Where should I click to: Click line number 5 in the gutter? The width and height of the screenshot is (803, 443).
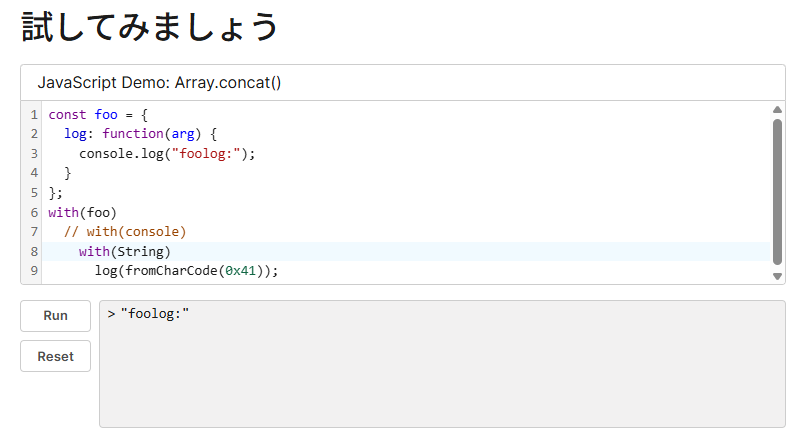click(34, 193)
